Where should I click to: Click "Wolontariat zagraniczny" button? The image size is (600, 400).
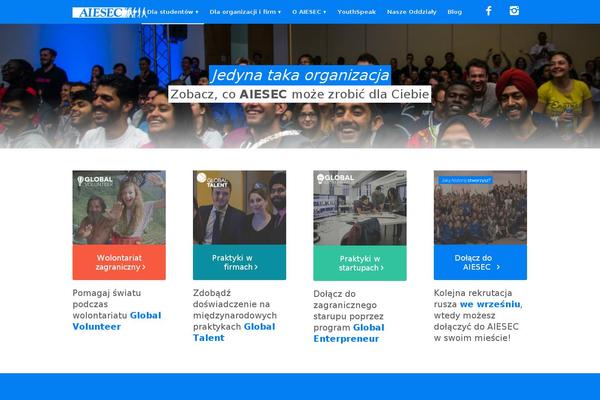[x=119, y=262]
